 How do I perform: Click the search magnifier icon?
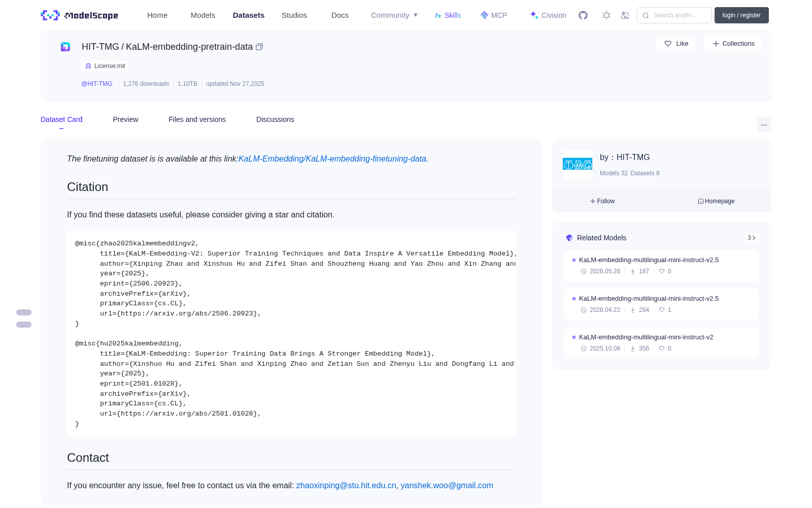point(646,15)
